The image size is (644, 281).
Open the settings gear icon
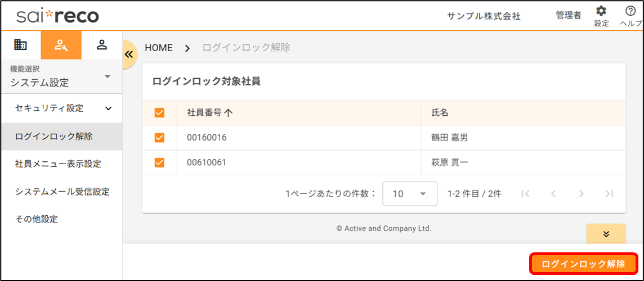tap(601, 11)
